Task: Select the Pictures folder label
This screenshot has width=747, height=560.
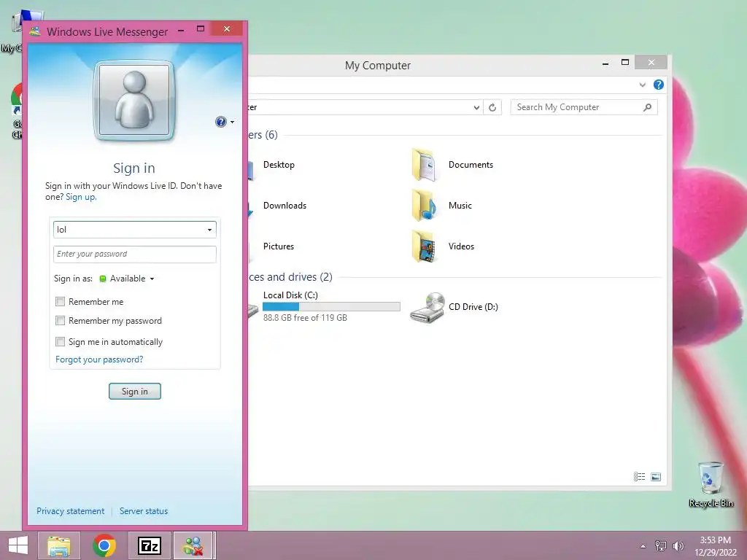Action: [x=279, y=246]
